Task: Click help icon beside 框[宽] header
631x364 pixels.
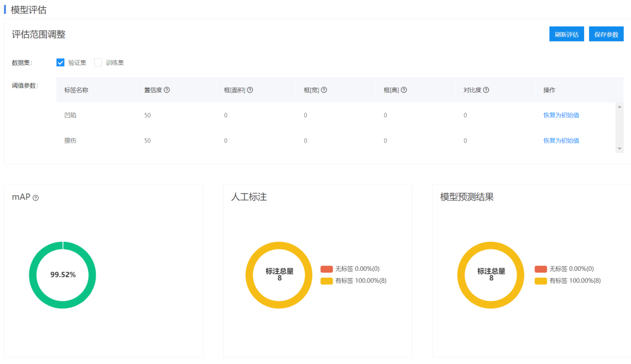Action: [324, 90]
